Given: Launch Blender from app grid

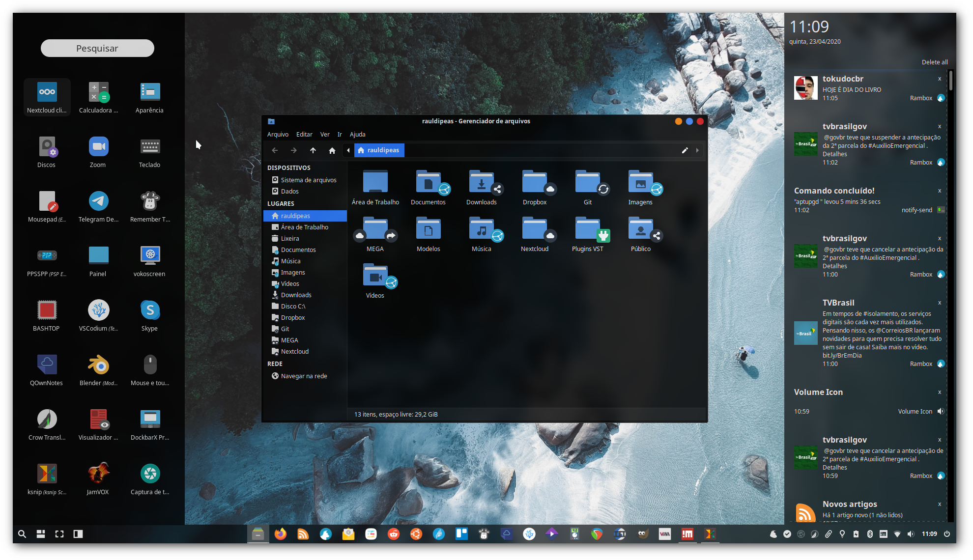Looking at the screenshot, I should pos(98,365).
